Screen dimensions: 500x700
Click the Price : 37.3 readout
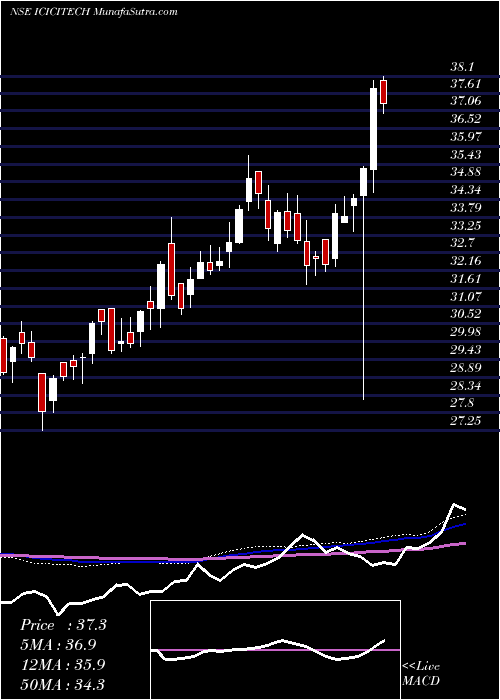pyautogui.click(x=63, y=625)
